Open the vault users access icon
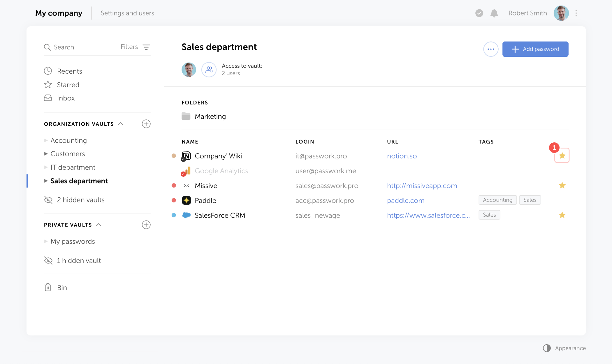This screenshot has height=364, width=612. coord(209,70)
